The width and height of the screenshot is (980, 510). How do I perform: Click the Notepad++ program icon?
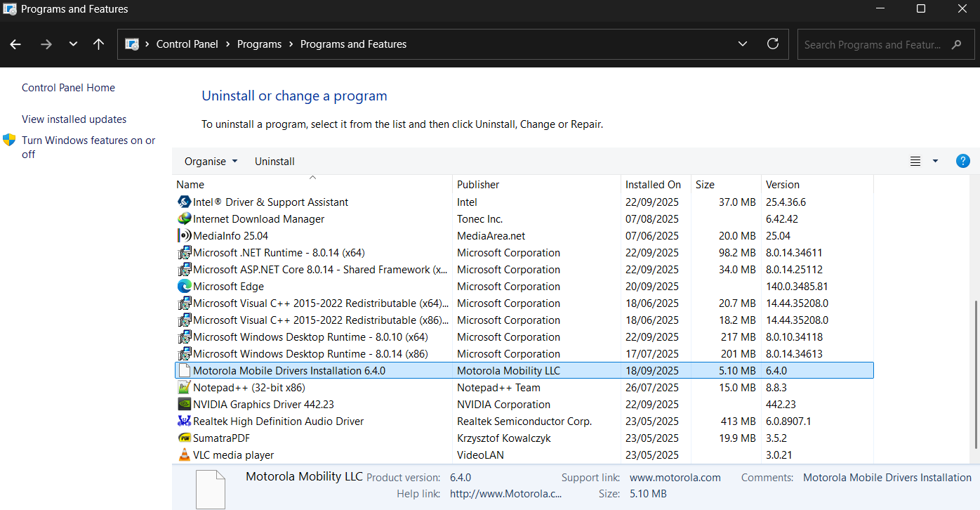tap(183, 387)
